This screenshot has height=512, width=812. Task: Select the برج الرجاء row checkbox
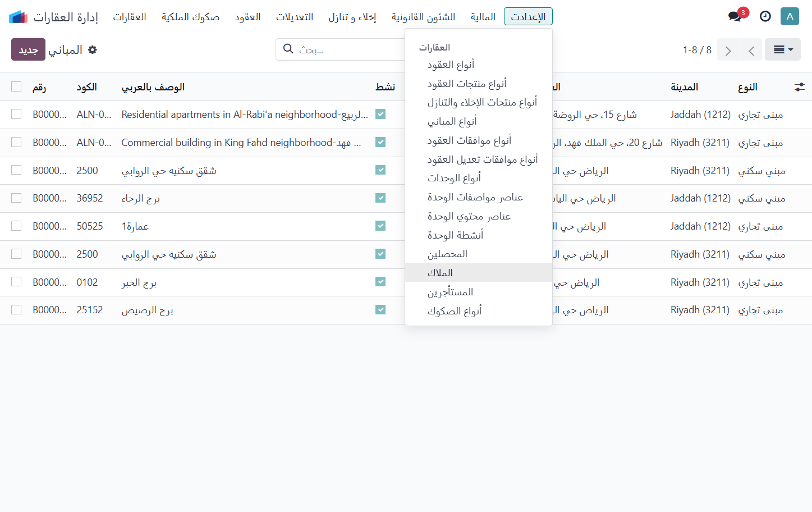[x=16, y=198]
